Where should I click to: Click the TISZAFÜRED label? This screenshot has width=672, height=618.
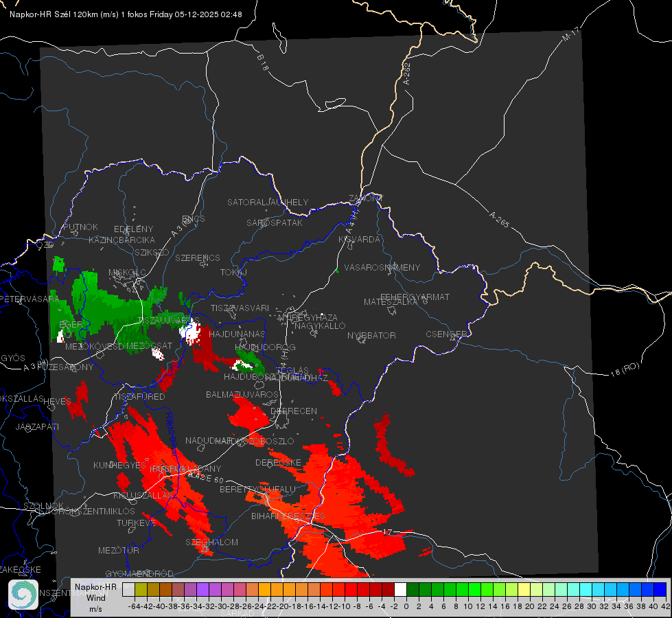click(x=139, y=397)
